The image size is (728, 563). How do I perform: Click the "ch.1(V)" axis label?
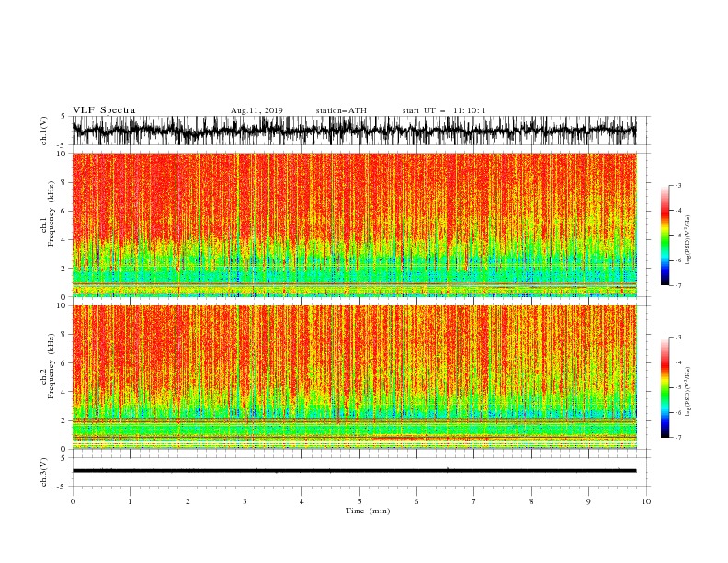coord(44,131)
